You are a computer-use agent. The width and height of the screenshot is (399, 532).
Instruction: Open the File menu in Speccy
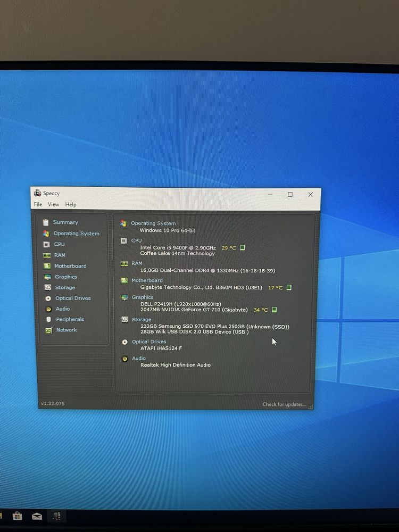point(38,204)
